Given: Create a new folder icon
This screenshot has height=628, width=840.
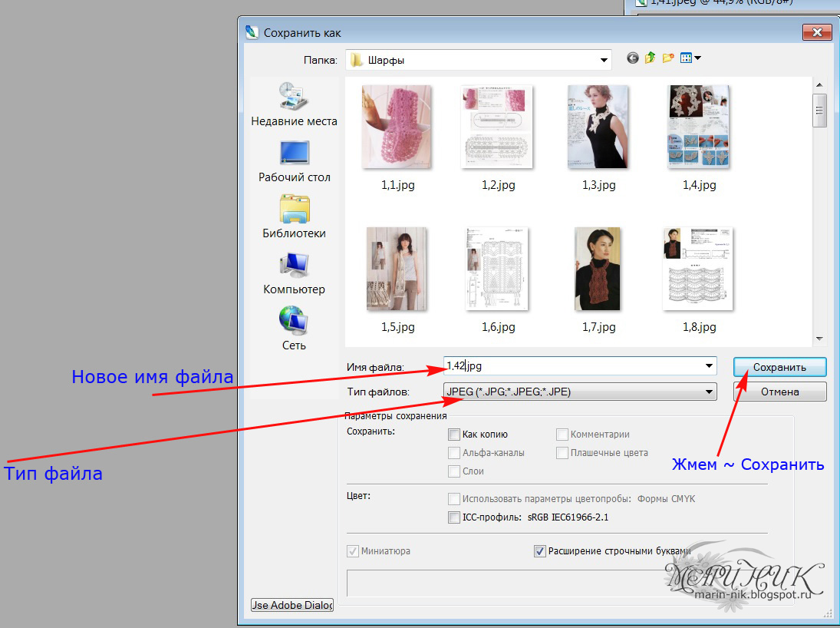Looking at the screenshot, I should pos(667,58).
